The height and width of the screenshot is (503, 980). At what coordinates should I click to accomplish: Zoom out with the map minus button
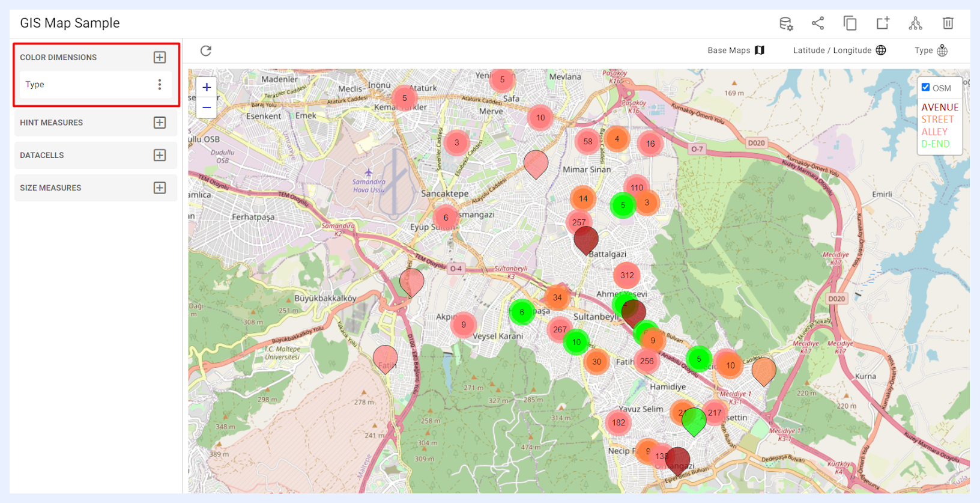click(207, 108)
